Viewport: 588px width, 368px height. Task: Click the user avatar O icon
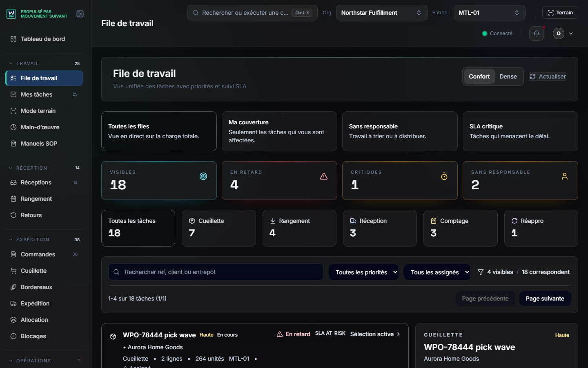(x=558, y=34)
